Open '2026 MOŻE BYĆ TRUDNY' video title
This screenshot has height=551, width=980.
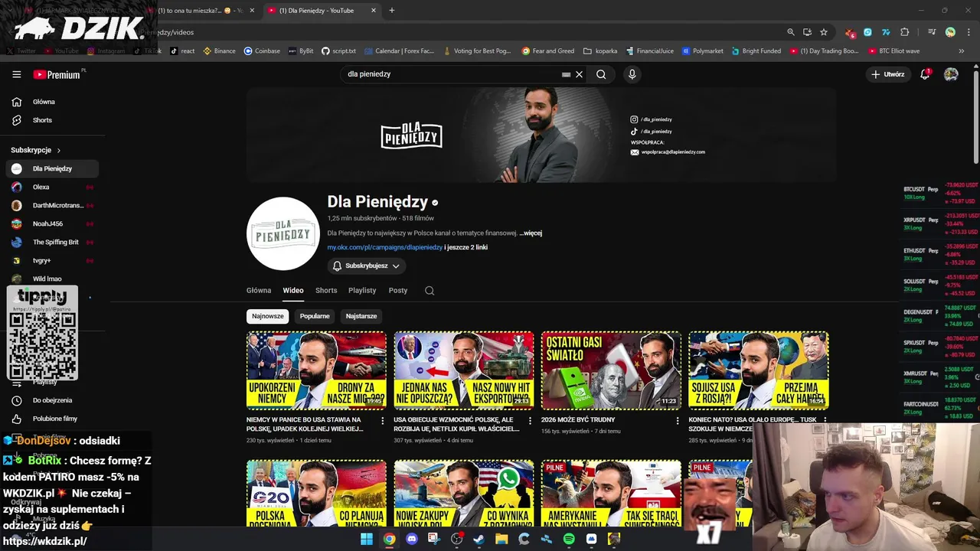tap(578, 420)
